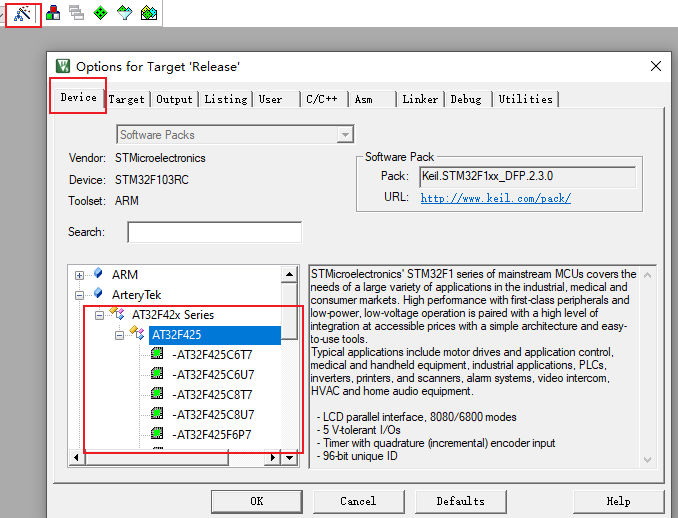Click the Pack name field
The width and height of the screenshot is (678, 518).
pos(528,176)
